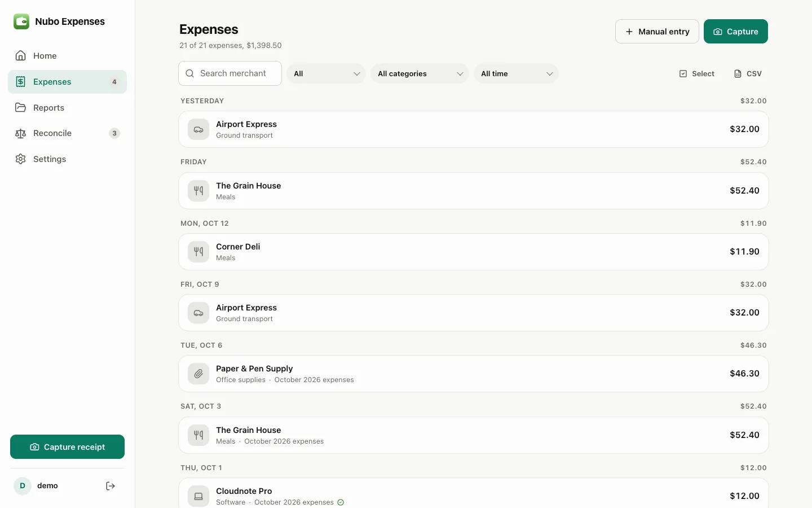
Task: Click the logout icon next to demo
Action: (111, 486)
